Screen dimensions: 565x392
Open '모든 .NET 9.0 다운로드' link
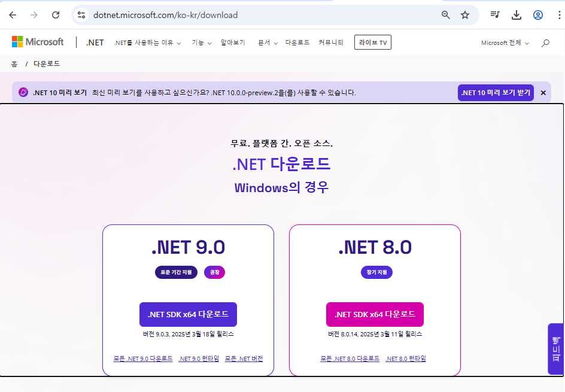click(x=142, y=358)
